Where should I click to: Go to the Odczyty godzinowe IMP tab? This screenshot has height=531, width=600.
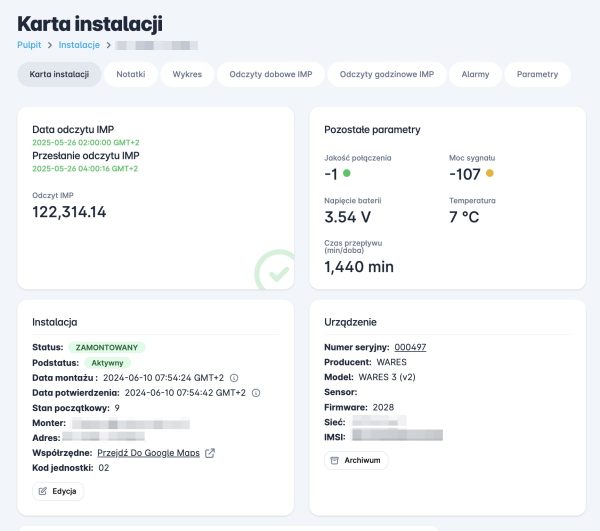tap(386, 75)
